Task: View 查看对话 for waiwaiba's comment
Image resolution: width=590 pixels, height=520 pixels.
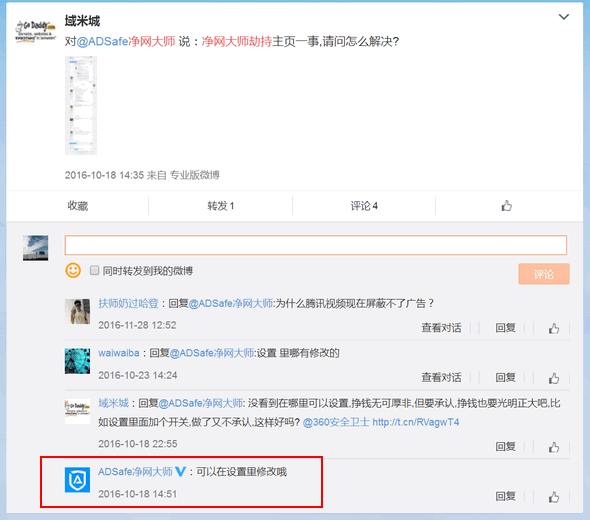Action: coord(441,377)
